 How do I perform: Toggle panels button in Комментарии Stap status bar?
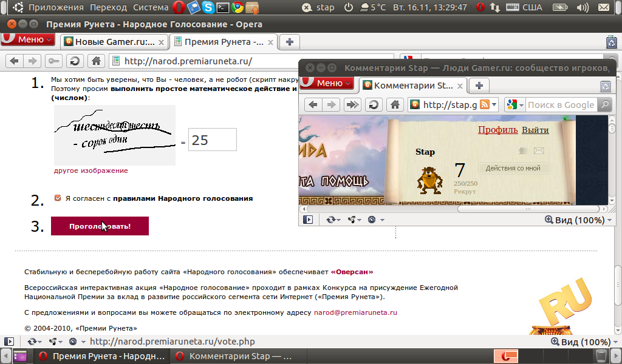pyautogui.click(x=308, y=220)
